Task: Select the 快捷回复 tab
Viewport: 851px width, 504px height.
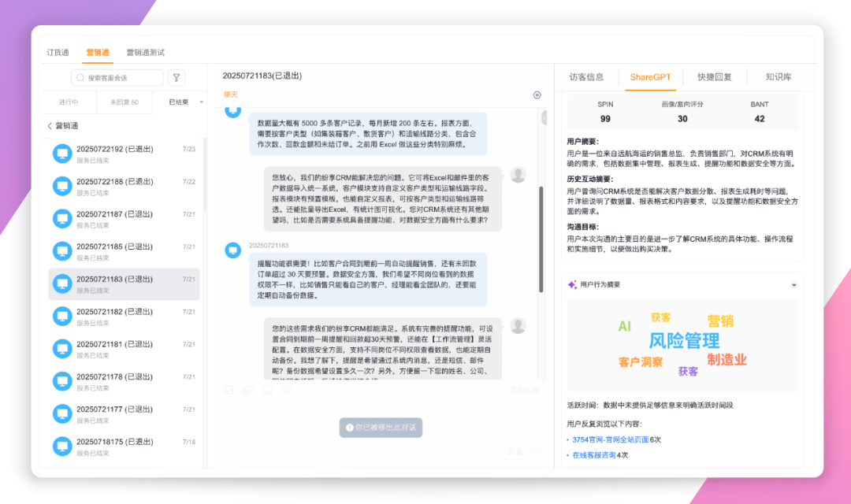Action: coord(714,77)
